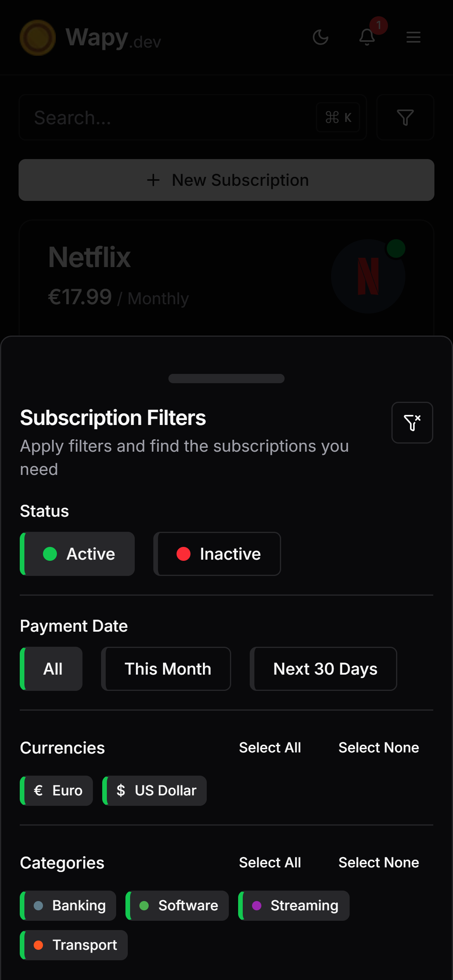Image resolution: width=453 pixels, height=980 pixels.
Task: Select the Next 30 Days option
Action: 324,669
